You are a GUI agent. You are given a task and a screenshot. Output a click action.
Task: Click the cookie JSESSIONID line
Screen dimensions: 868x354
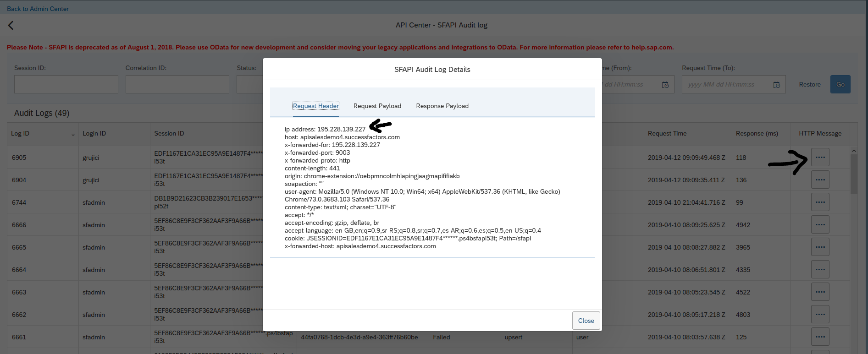point(408,238)
